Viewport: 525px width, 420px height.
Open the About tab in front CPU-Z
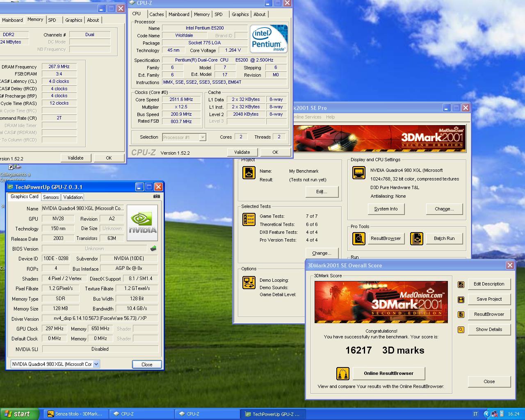(260, 14)
